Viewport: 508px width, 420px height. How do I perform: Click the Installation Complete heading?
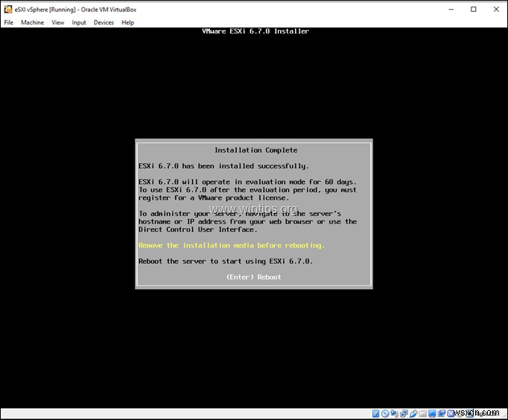click(x=256, y=150)
